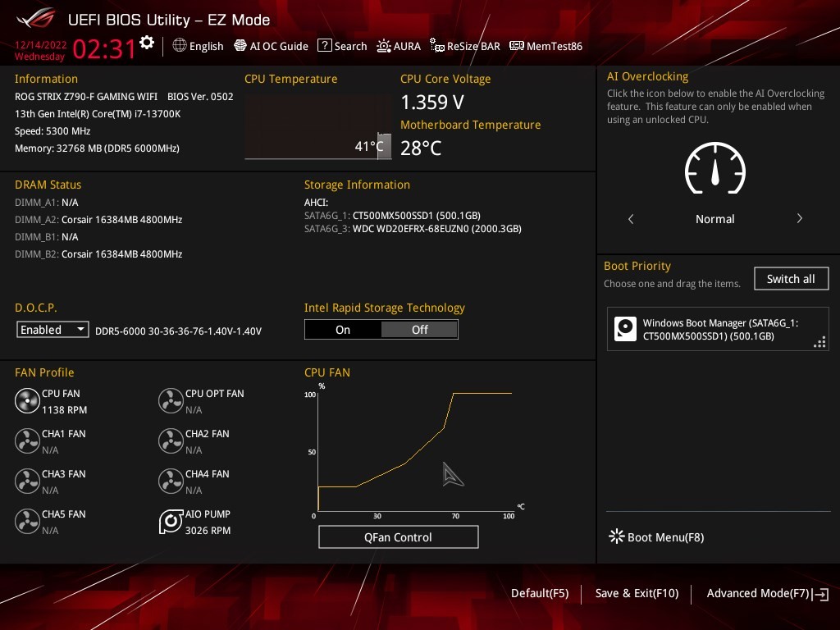
Task: Click the DDR5-6000 30-36-36-76 profile text
Action: pos(178,331)
